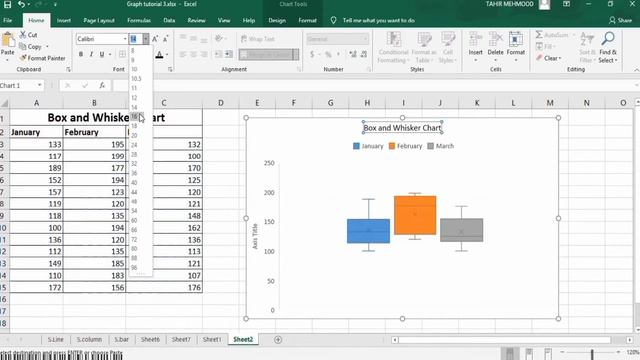Decrease font size with smaller A icon
Screen dimensions: 640x360
pyautogui.click(x=165, y=39)
